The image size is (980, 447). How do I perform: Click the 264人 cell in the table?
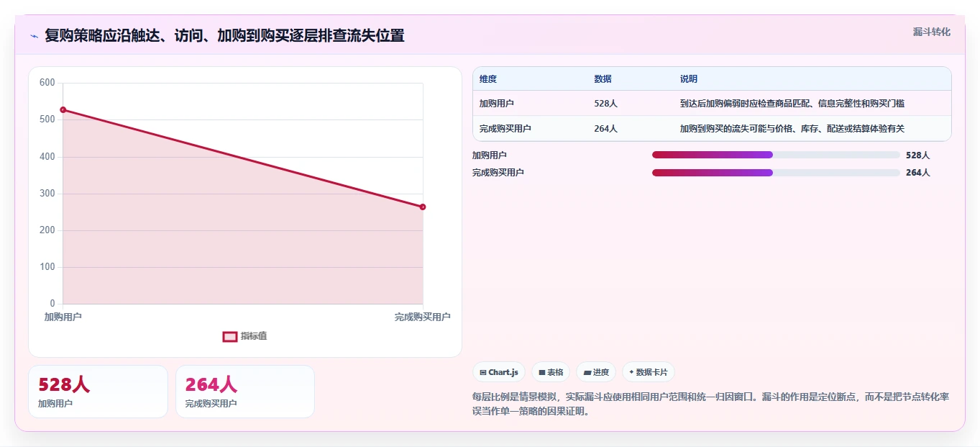[x=606, y=129]
